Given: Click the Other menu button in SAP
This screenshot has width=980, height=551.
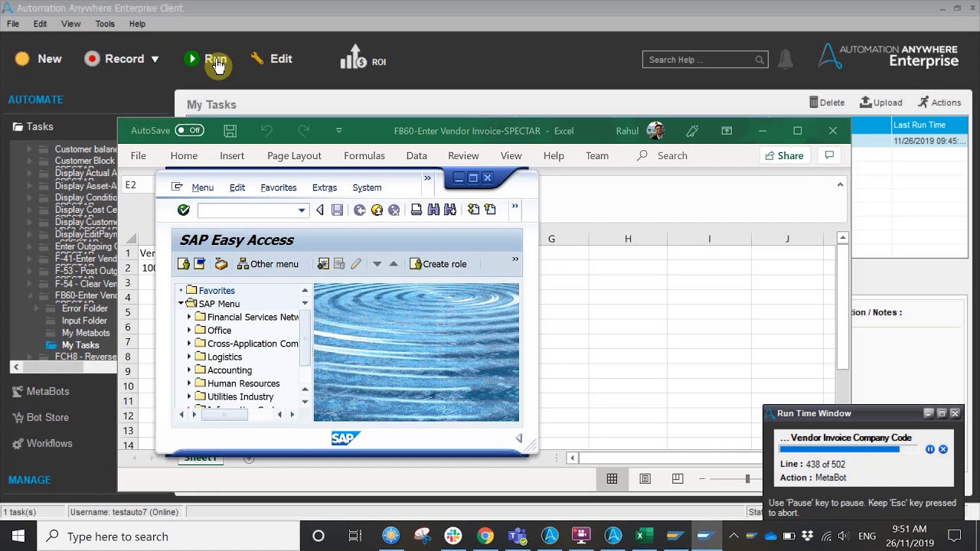Looking at the screenshot, I should [268, 264].
